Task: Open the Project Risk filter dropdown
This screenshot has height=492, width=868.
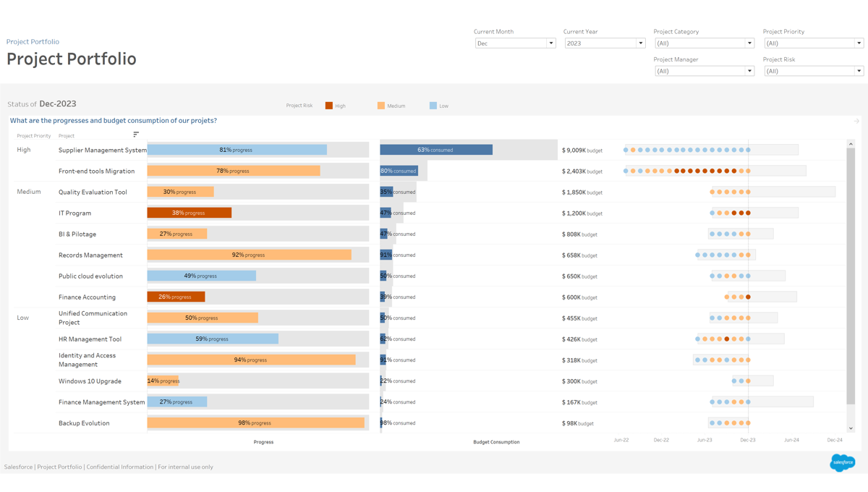Action: pyautogui.click(x=813, y=71)
